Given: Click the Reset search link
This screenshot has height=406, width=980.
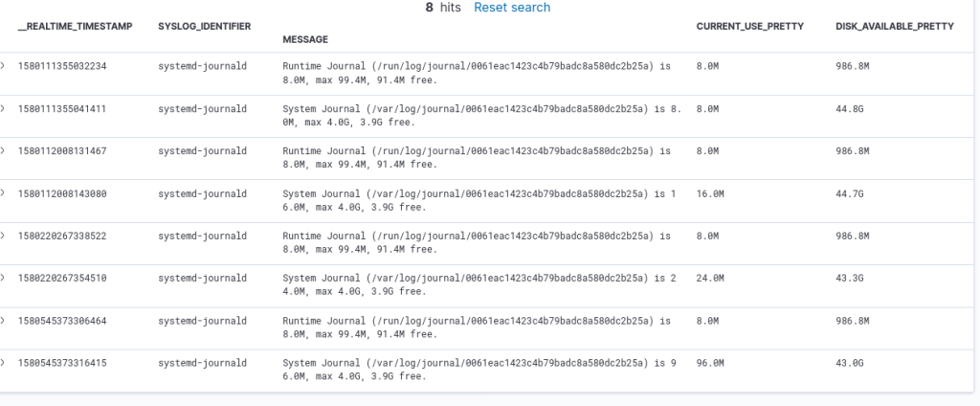Looking at the screenshot, I should [x=512, y=8].
